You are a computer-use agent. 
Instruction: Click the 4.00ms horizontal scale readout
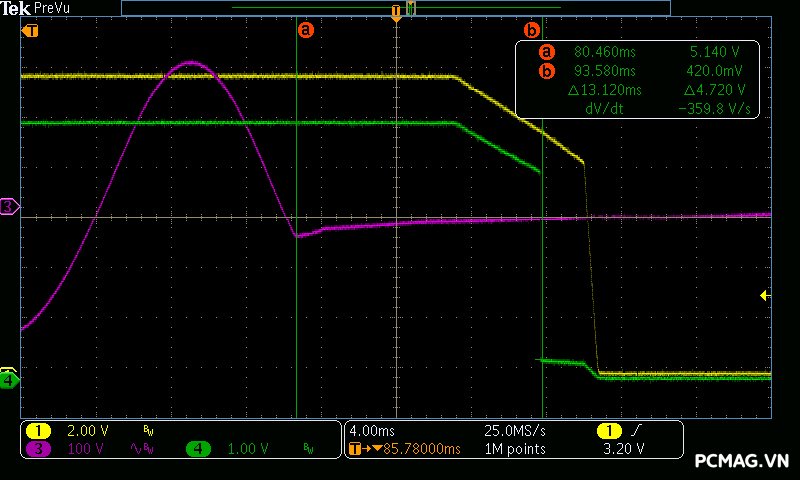(x=372, y=431)
